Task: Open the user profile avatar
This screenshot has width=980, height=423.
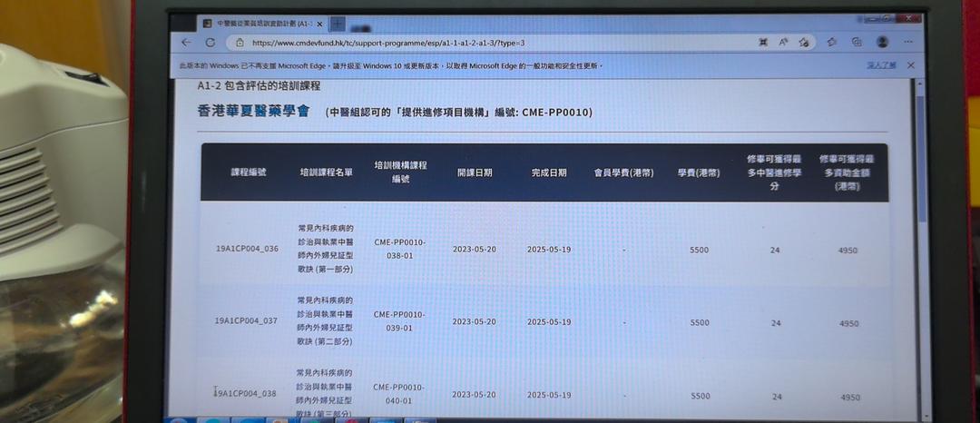Action: tap(882, 42)
